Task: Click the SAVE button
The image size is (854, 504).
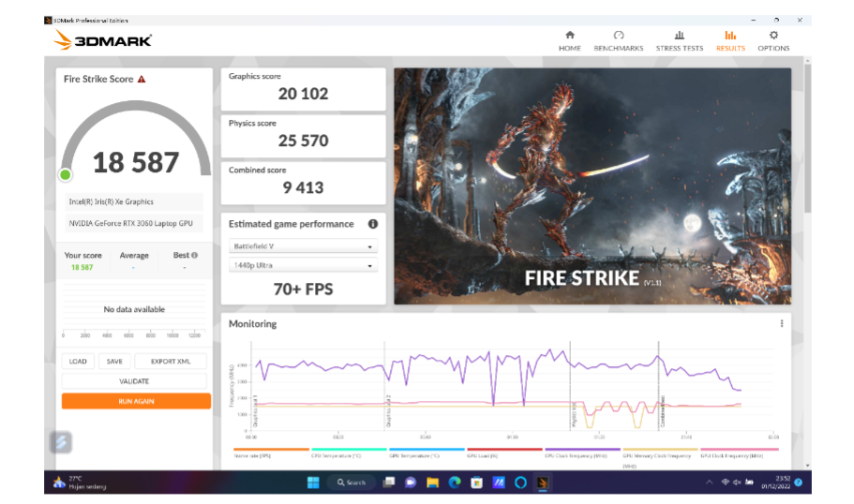Action: (x=114, y=361)
